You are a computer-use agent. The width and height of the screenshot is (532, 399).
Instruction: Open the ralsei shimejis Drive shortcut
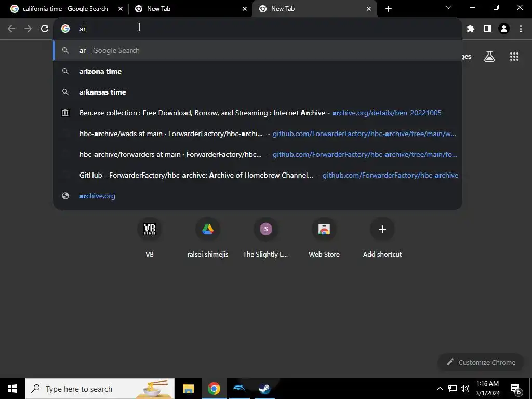tap(208, 237)
